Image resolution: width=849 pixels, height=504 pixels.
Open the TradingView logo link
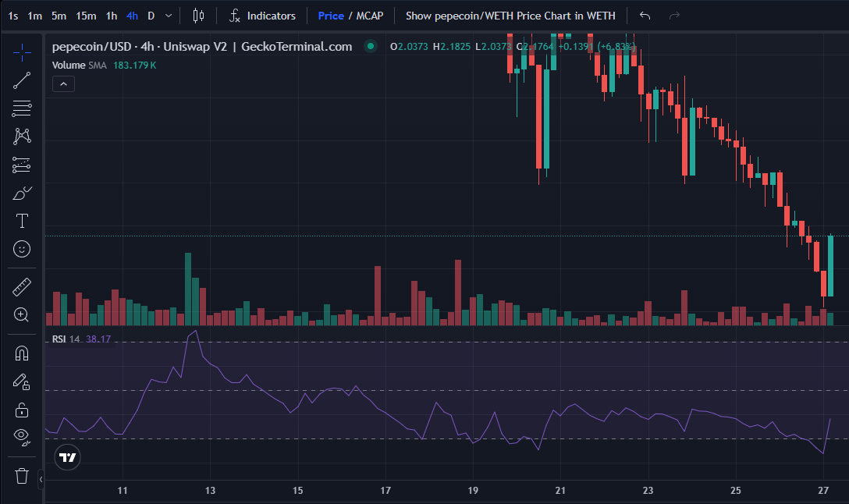(x=68, y=457)
